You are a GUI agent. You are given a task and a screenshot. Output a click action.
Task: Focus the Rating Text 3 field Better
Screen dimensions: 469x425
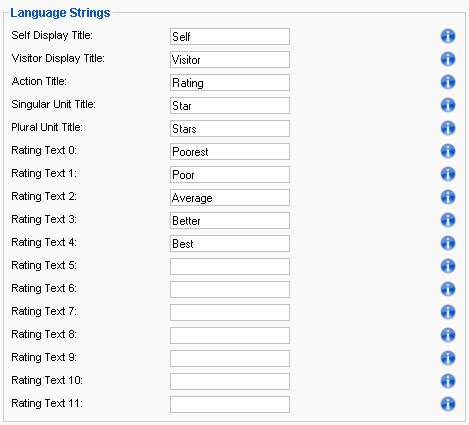230,220
